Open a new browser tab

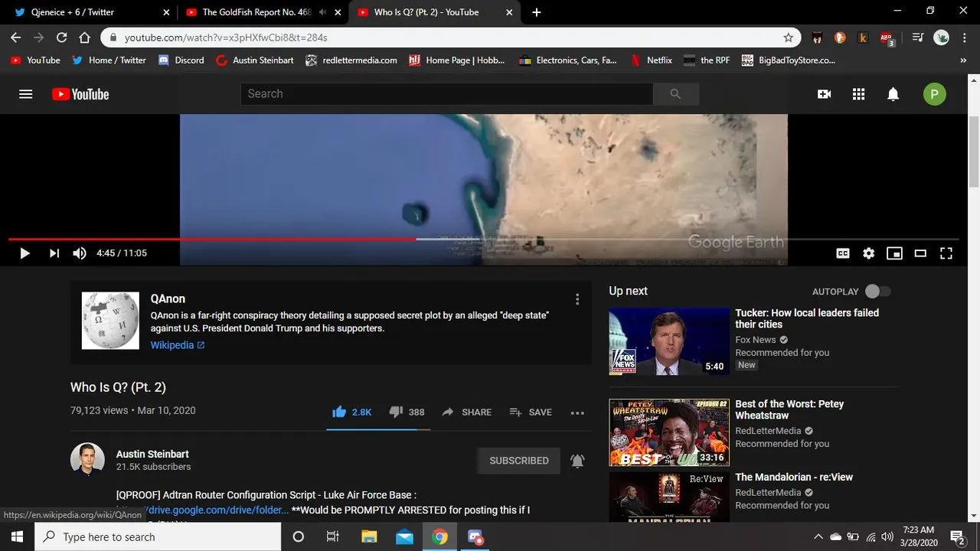tap(536, 12)
